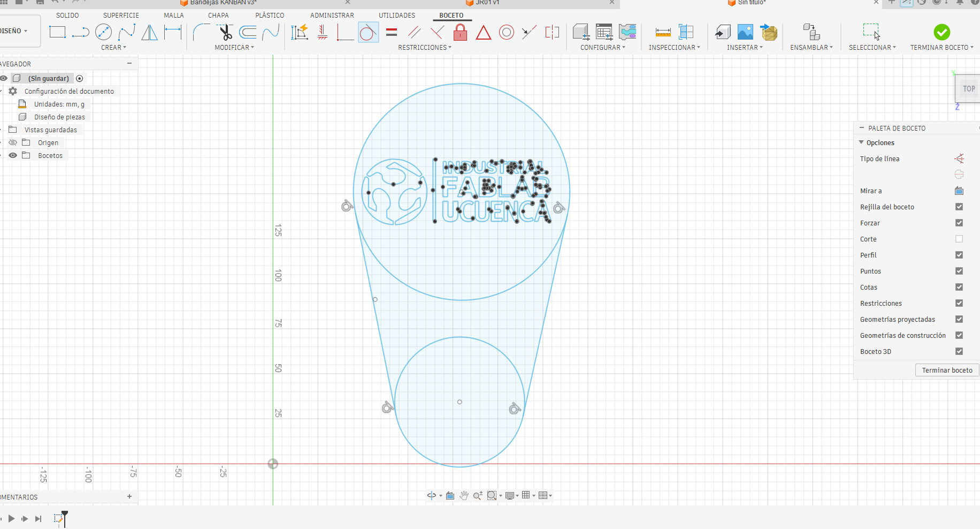The image size is (980, 529).
Task: Click the insert image icon
Action: [x=745, y=32]
